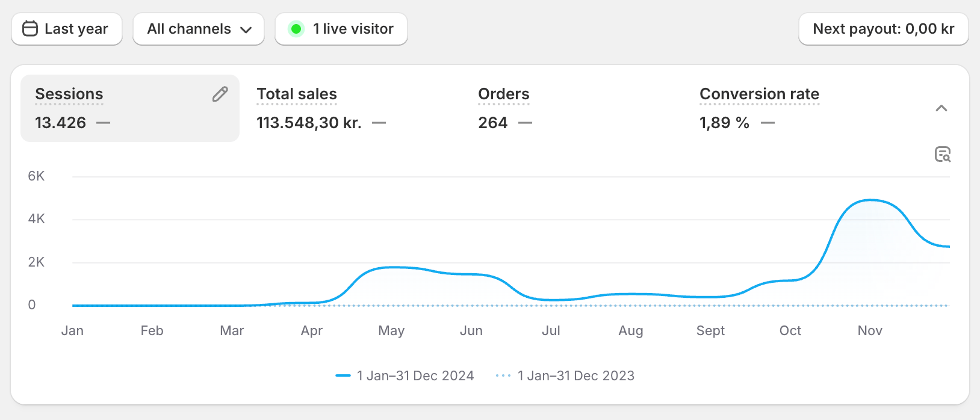Viewport: 980px width, 420px height.
Task: Open the report view icon above chart
Action: point(942,155)
